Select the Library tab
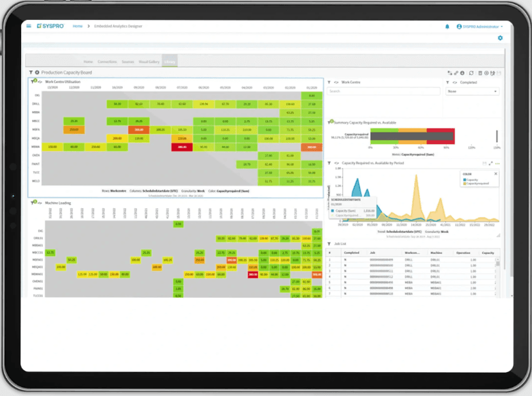The image size is (532, 396). pyautogui.click(x=170, y=61)
